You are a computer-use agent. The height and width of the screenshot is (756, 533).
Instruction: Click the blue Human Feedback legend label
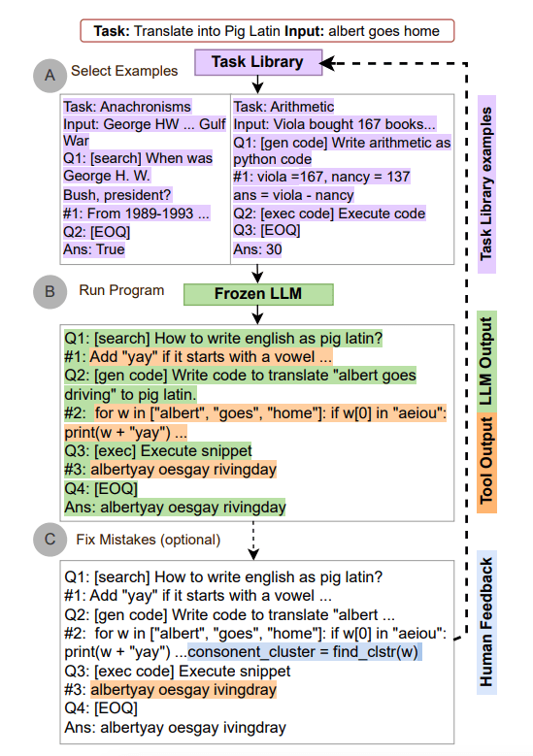tap(486, 622)
